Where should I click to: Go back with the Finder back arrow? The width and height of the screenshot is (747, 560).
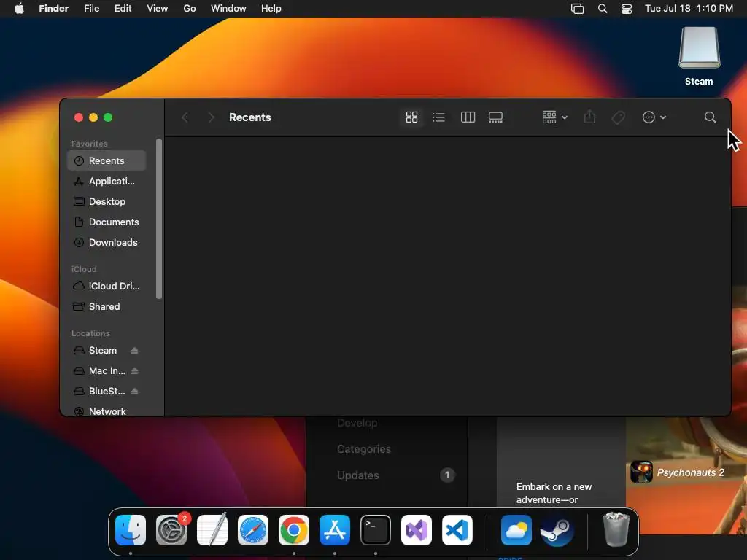tap(185, 117)
